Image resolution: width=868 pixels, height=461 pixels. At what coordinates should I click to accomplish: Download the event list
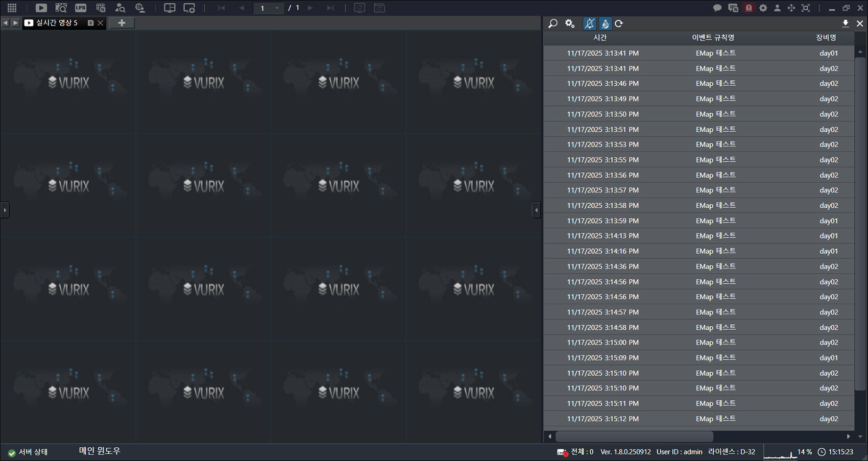[845, 24]
